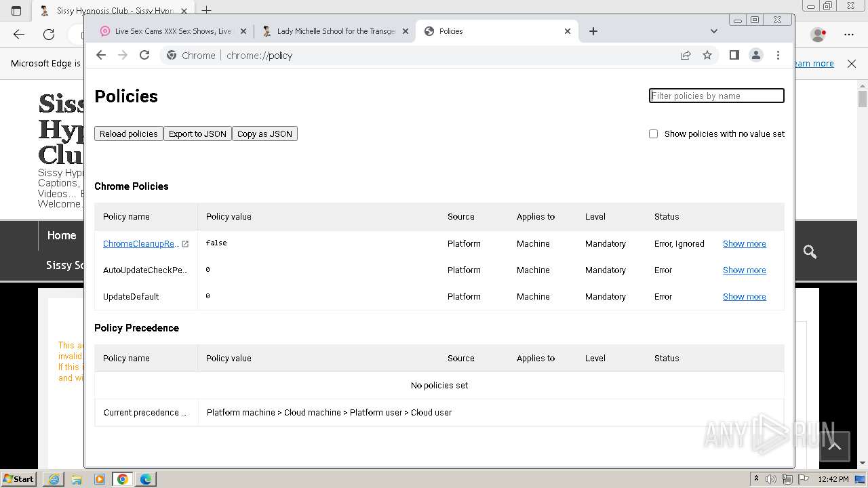Open Chrome three-dot menu
Viewport: 868px width, 488px height.
coord(778,55)
